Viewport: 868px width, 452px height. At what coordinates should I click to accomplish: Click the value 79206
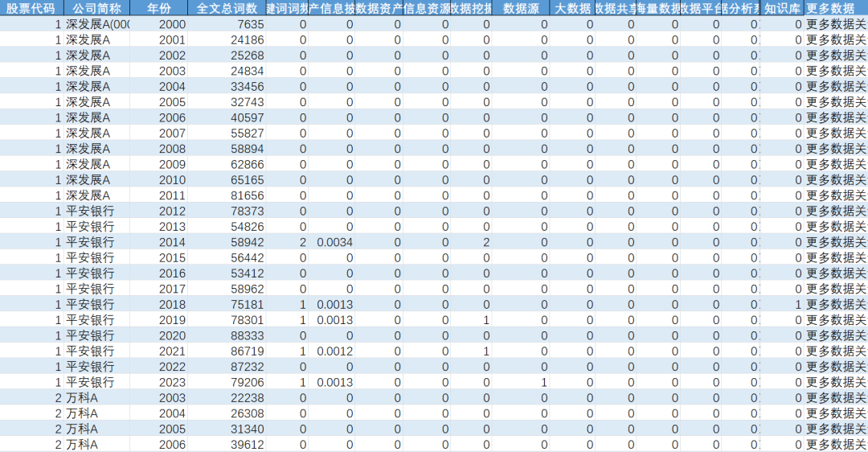pos(227,382)
